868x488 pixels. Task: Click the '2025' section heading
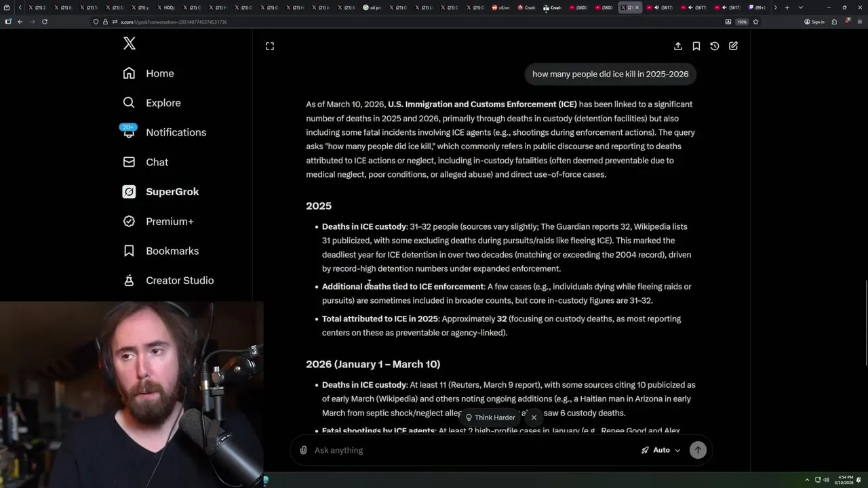319,206
